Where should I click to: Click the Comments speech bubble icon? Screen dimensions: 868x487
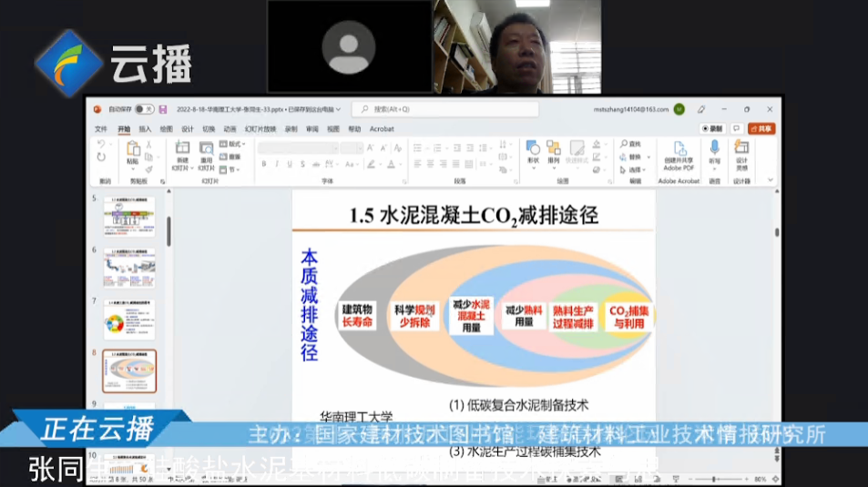point(736,128)
